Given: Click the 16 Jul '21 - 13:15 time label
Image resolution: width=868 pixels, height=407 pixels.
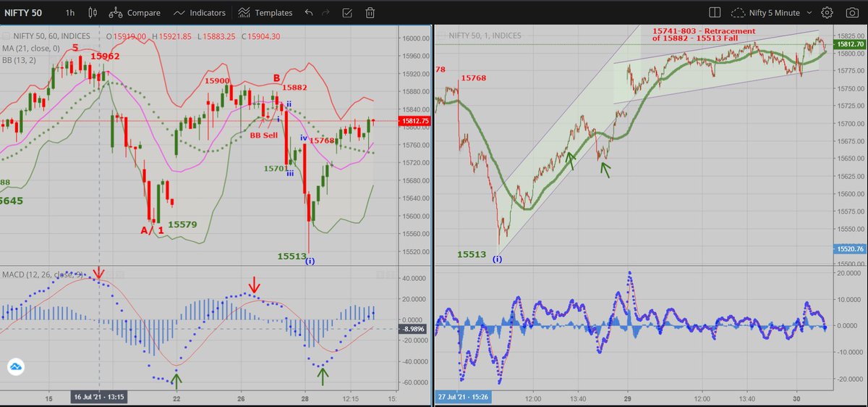Looking at the screenshot, I should tap(99, 397).
